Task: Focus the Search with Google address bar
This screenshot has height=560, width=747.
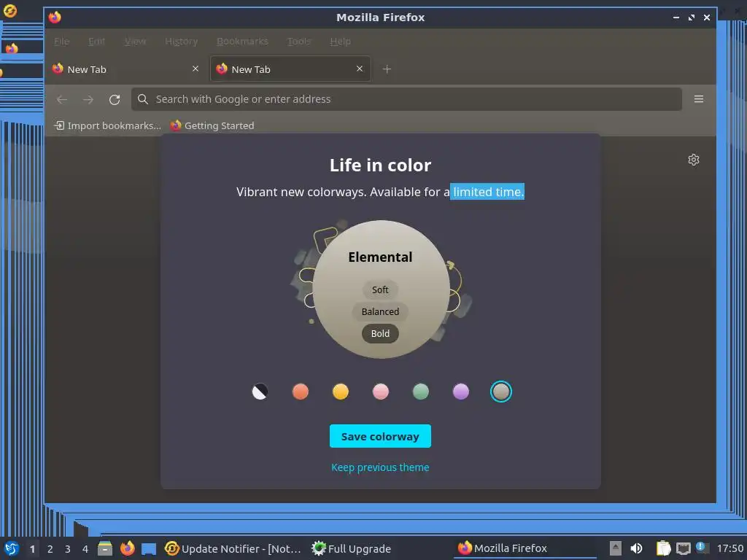Action: tap(406, 99)
